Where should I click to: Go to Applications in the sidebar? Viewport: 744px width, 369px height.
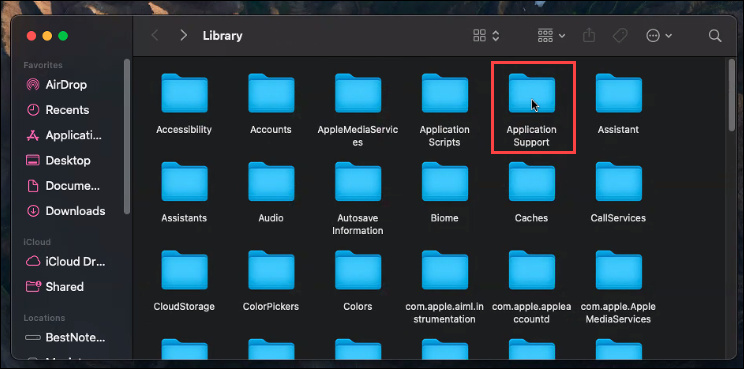tap(65, 135)
